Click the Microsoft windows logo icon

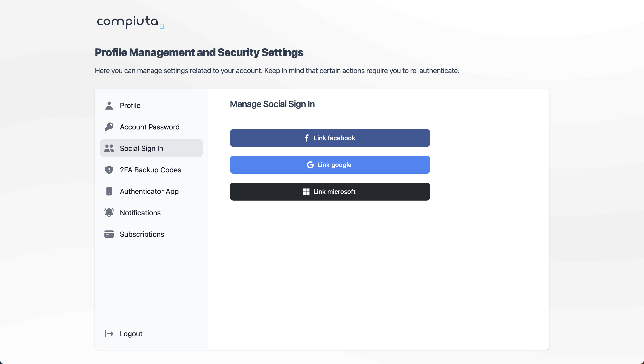click(x=306, y=191)
